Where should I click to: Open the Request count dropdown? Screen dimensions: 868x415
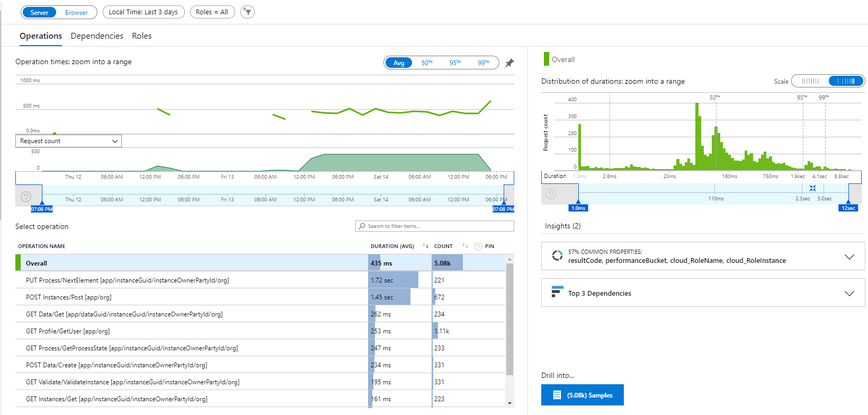(x=68, y=141)
